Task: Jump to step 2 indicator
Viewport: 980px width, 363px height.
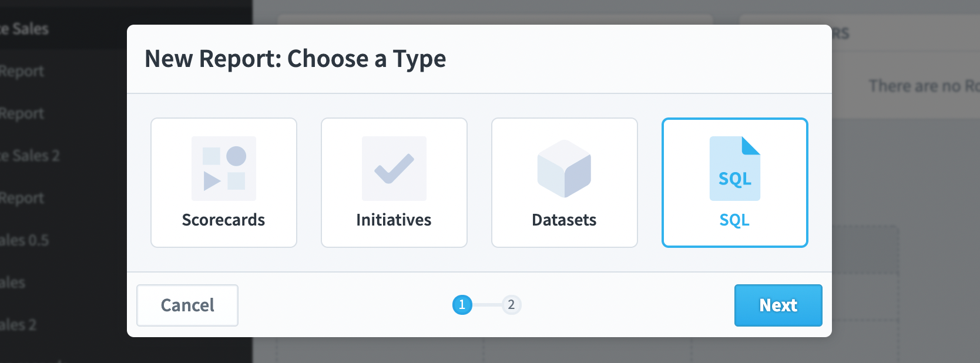Action: point(511,305)
